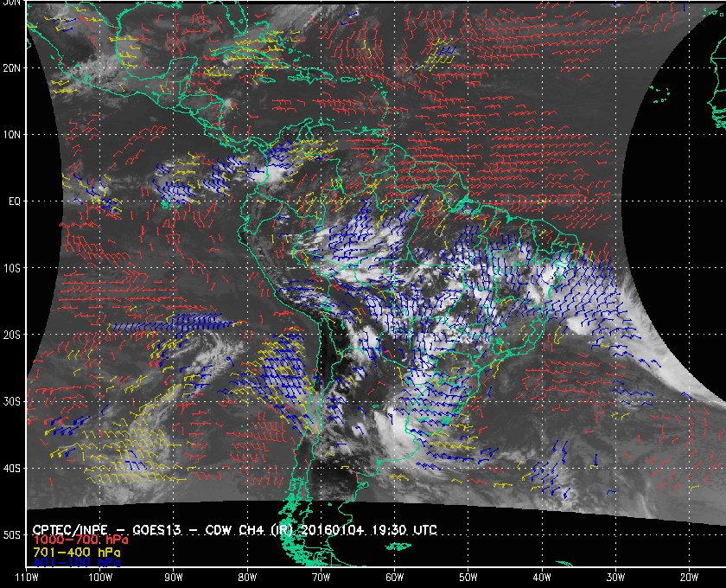
Task: Select the EQ equator axis label
Action: click(15, 201)
